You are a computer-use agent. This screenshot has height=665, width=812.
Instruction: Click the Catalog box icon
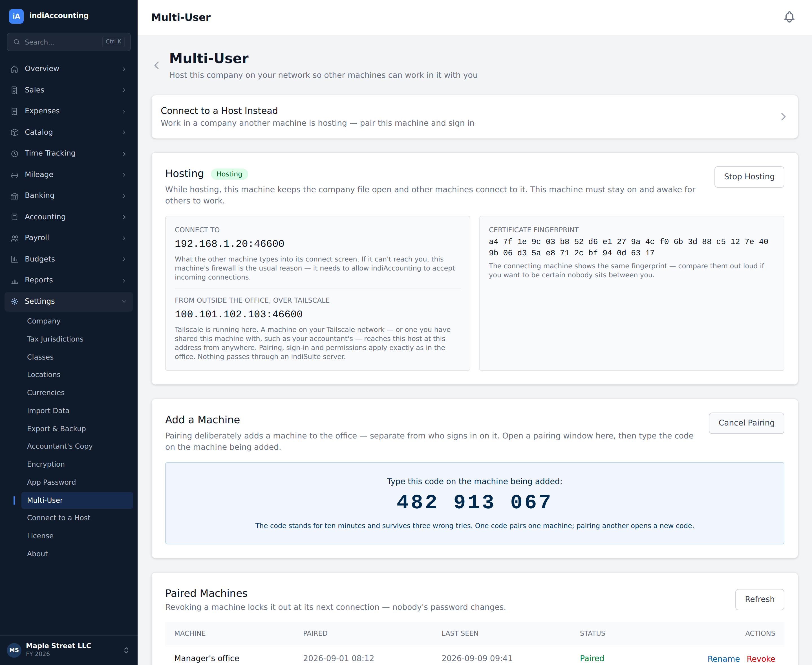click(15, 132)
